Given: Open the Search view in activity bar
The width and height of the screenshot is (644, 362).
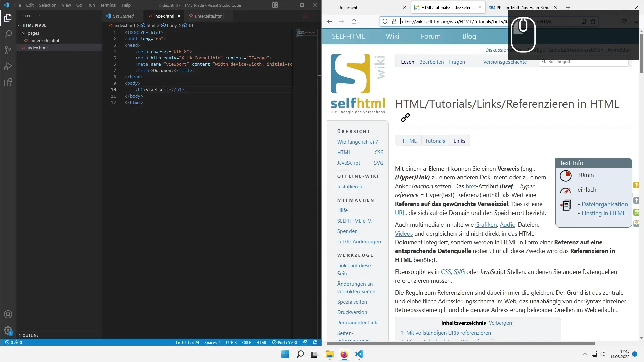Looking at the screenshot, I should click(x=8, y=34).
